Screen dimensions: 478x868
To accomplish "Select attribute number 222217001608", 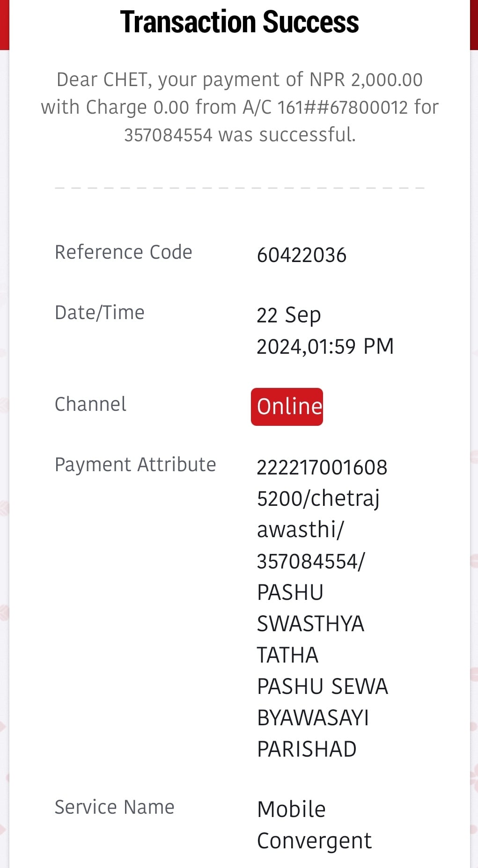I will [x=322, y=467].
